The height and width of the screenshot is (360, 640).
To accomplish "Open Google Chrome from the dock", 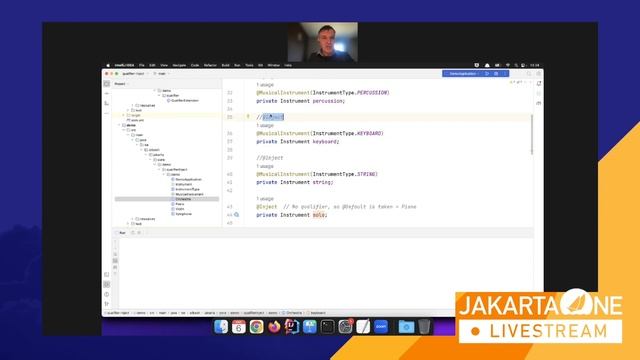I will click(x=257, y=327).
